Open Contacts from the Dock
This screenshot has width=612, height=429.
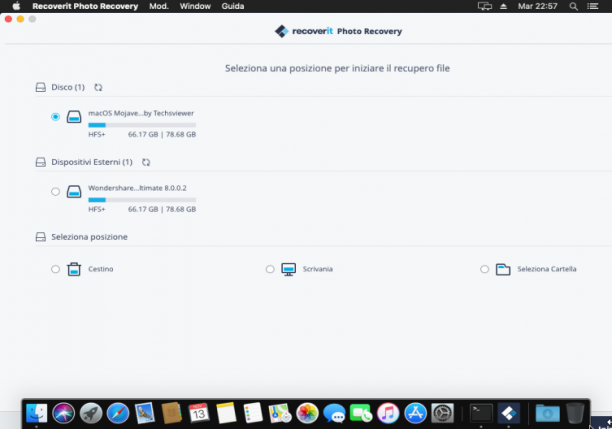(171, 413)
